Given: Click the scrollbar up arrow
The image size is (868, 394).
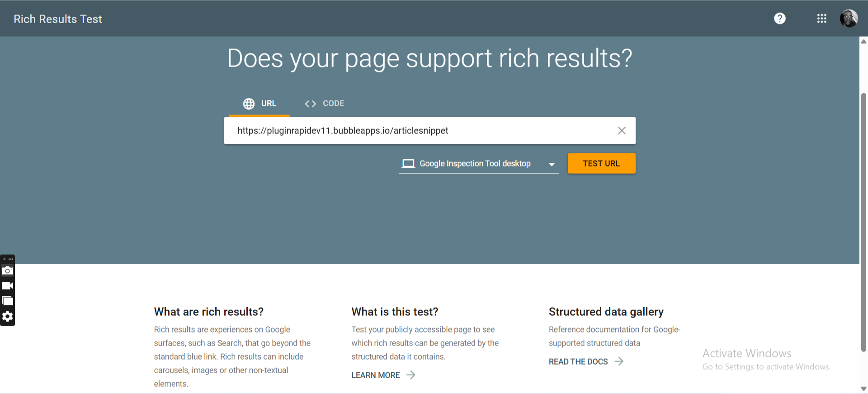Looking at the screenshot, I should tap(863, 42).
